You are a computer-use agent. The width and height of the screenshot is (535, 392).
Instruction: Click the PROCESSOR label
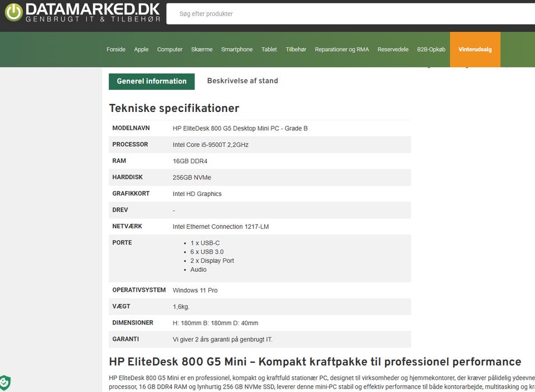click(130, 145)
